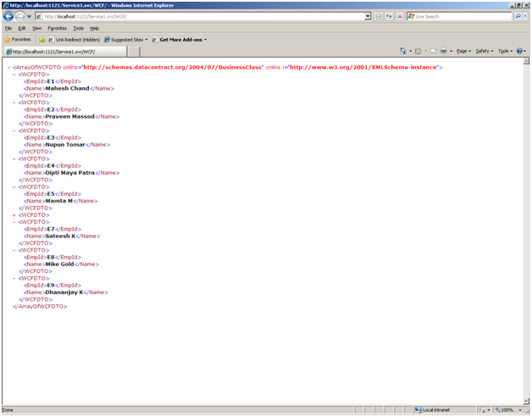Viewport: 532px width, 417px height.
Task: Open the Safety dropdown menu
Action: coord(484,51)
